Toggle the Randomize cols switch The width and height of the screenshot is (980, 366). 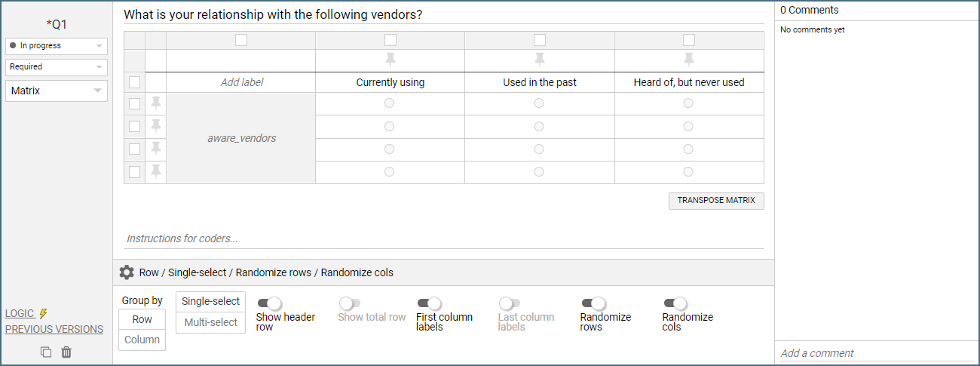[675, 303]
